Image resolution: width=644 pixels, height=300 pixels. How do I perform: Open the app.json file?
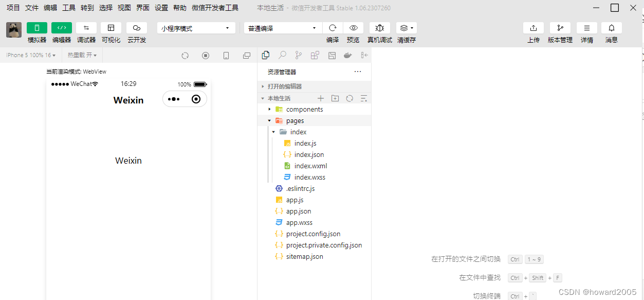[314, 211]
